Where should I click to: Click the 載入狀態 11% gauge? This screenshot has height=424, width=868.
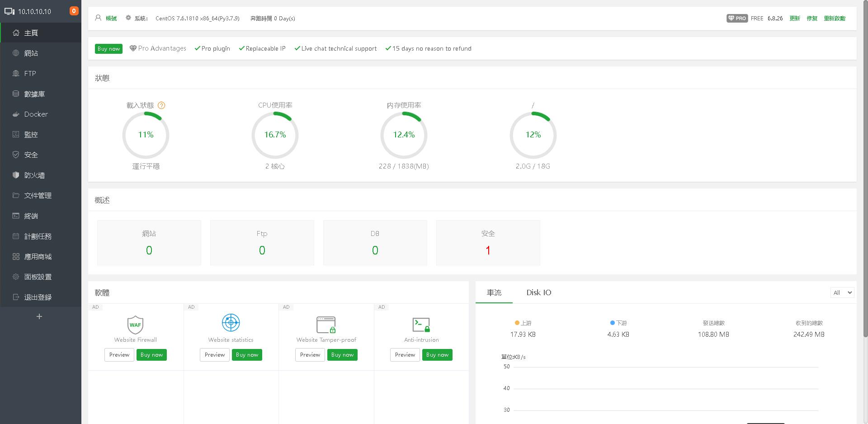(146, 135)
